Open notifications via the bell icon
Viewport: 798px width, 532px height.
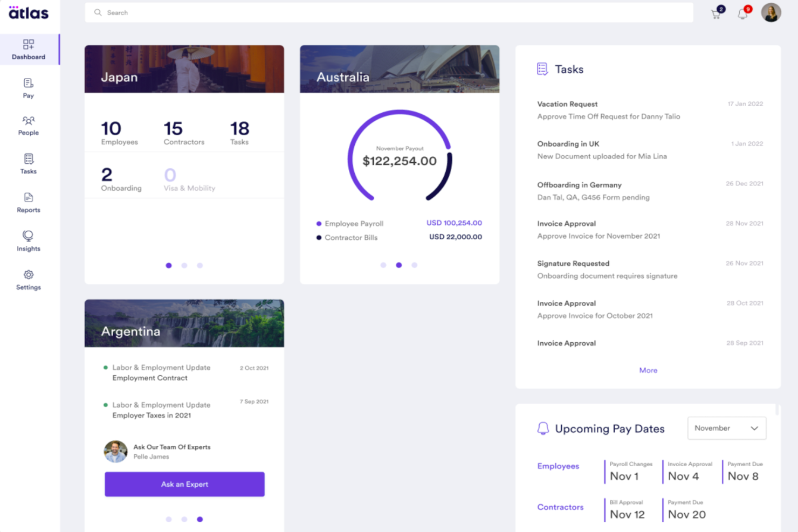tap(742, 12)
